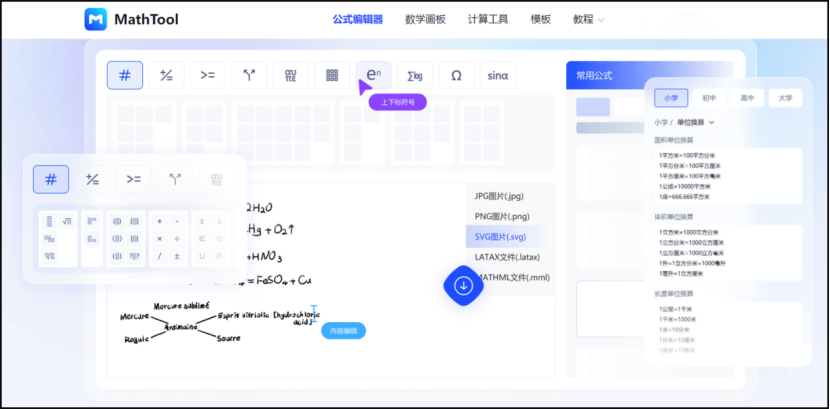This screenshot has width=830, height=409.
Task: Insert the minus sign symbol
Action: (x=177, y=221)
